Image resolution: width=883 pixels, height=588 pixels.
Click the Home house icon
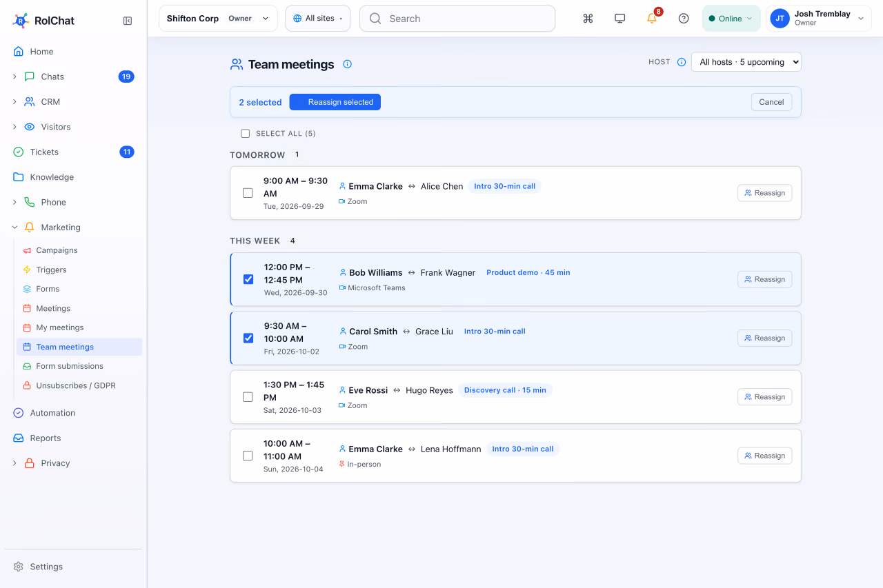pos(19,52)
